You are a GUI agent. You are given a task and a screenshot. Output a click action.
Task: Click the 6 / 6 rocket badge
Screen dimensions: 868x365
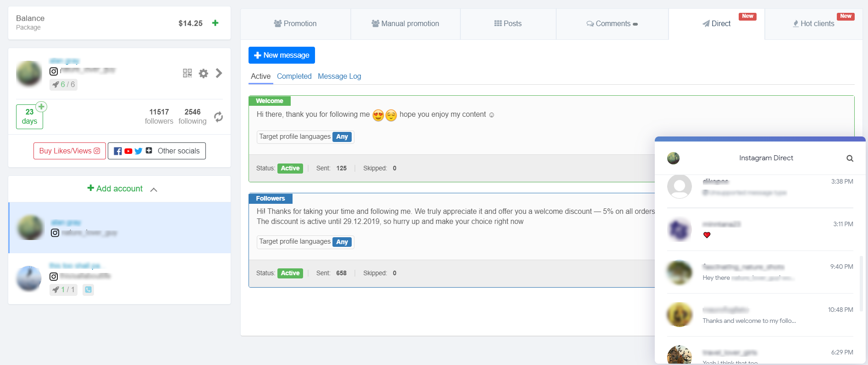click(x=63, y=84)
